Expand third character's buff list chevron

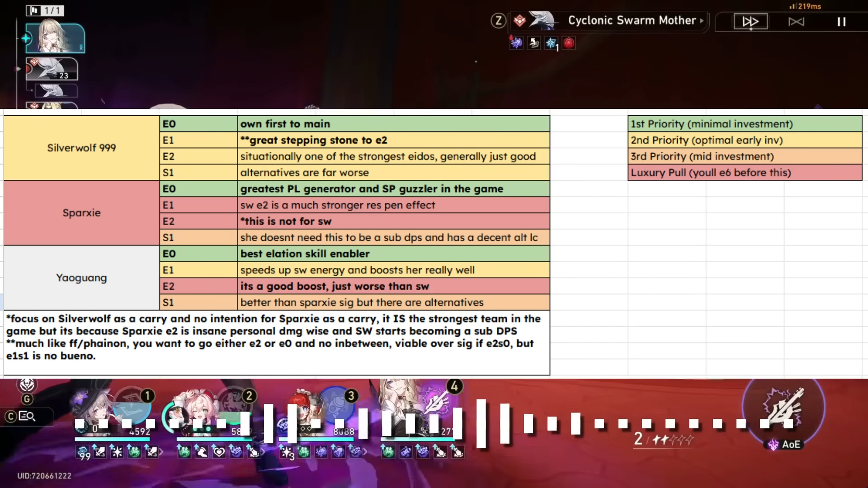[365, 451]
